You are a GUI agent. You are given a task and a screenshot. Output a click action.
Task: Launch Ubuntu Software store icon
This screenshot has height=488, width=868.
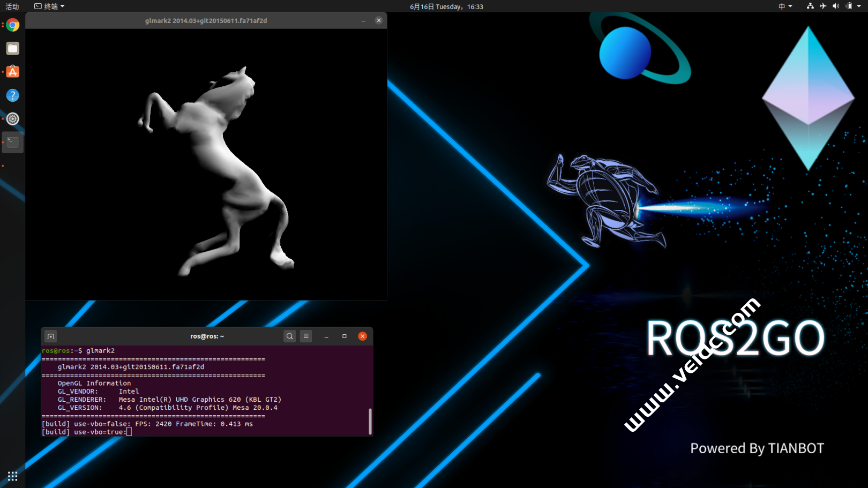coord(12,72)
